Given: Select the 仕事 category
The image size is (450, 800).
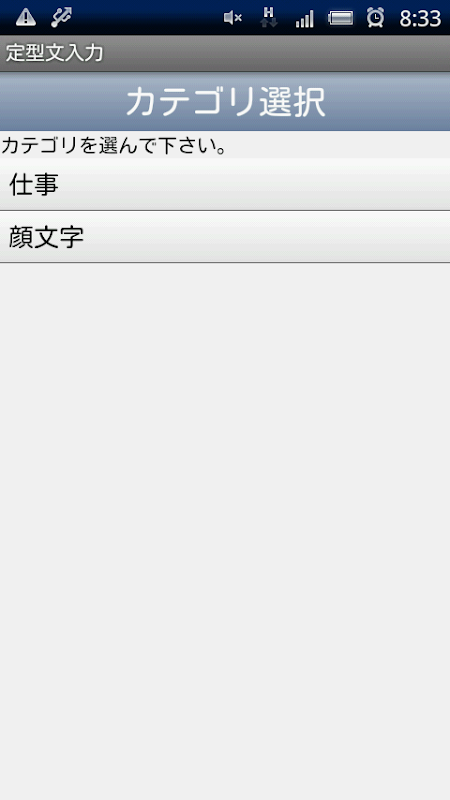Looking at the screenshot, I should click(34, 184).
